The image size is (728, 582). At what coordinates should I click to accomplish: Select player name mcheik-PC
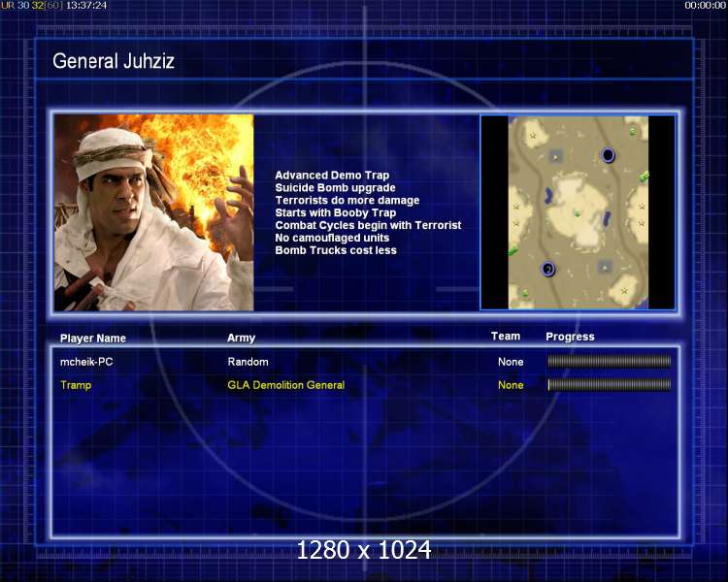coord(86,362)
